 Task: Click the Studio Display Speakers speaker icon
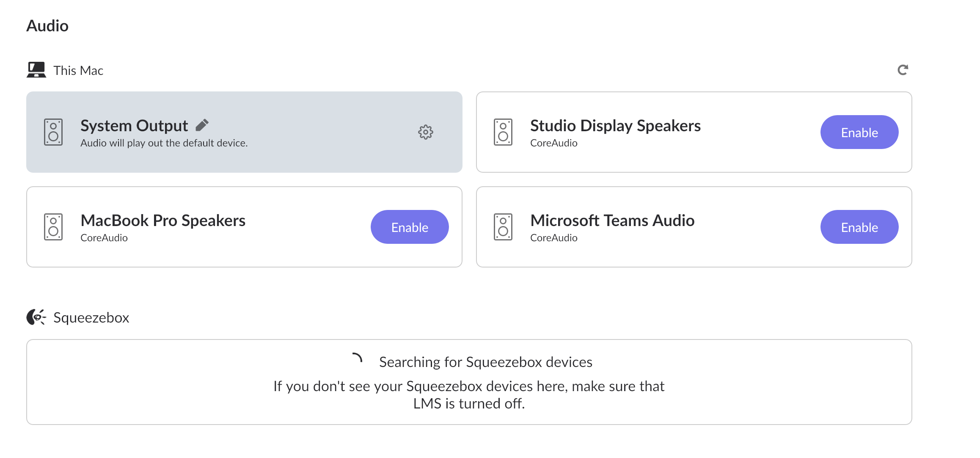(503, 132)
